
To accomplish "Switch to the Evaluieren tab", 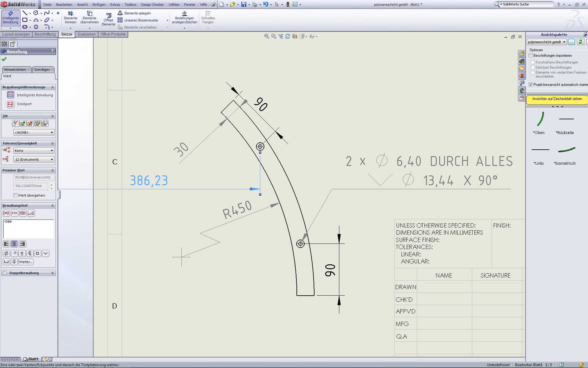I will 86,34.
